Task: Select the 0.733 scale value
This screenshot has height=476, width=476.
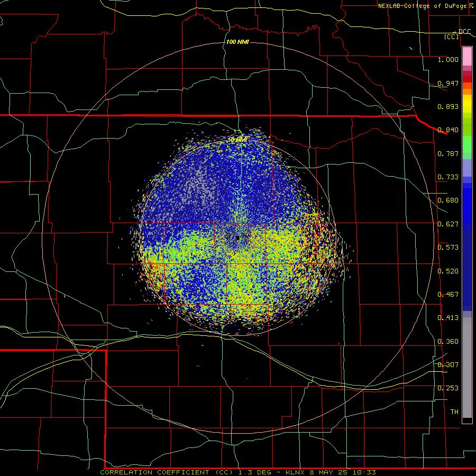Action: pyautogui.click(x=448, y=177)
